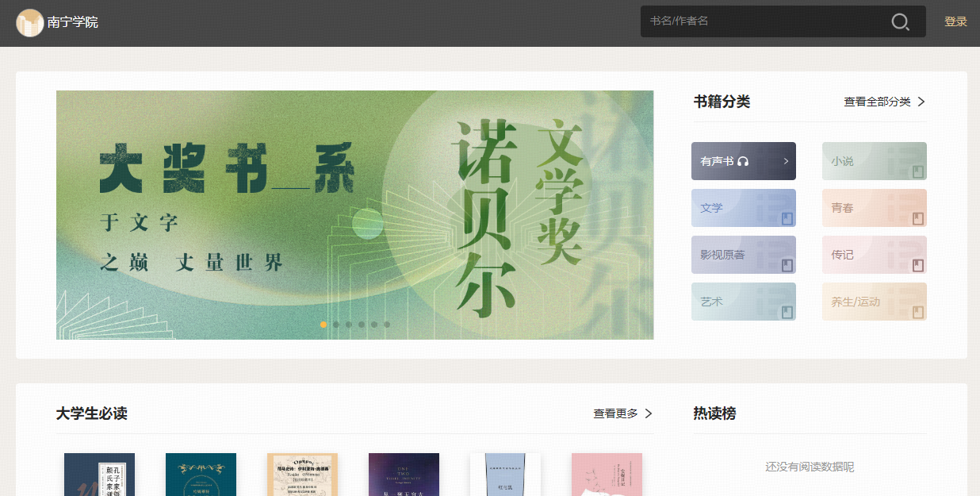Click the 登录 login link
Screen dimensions: 980x496
click(955, 22)
